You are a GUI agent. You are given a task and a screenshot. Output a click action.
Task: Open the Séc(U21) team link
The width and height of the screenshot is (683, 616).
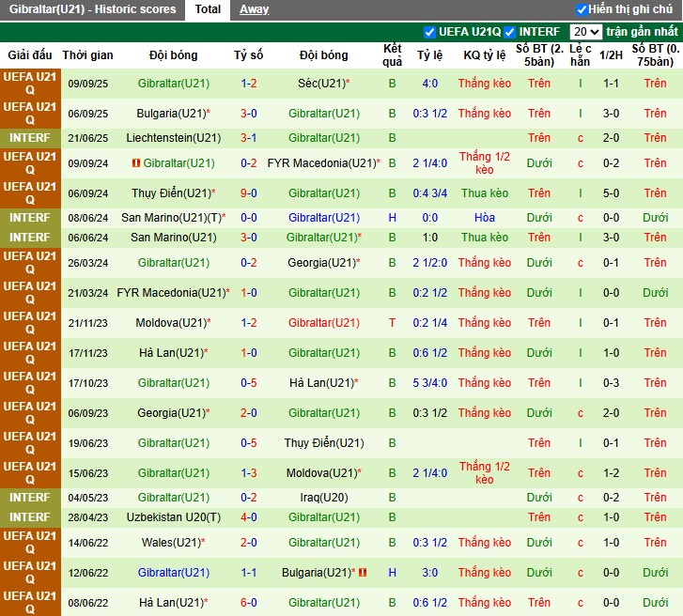click(320, 84)
